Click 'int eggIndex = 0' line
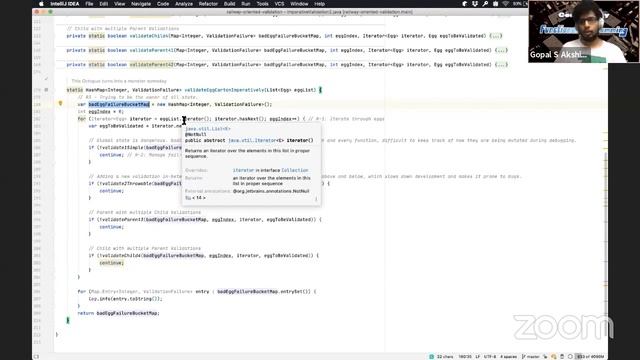This screenshot has height=360, width=640. [100, 111]
